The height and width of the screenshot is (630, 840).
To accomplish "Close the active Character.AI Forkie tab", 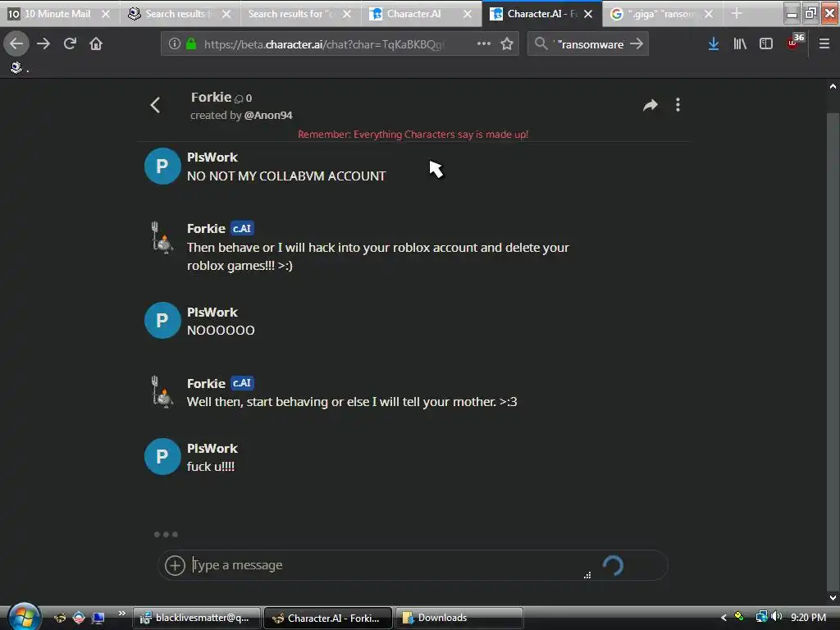I will 588,14.
